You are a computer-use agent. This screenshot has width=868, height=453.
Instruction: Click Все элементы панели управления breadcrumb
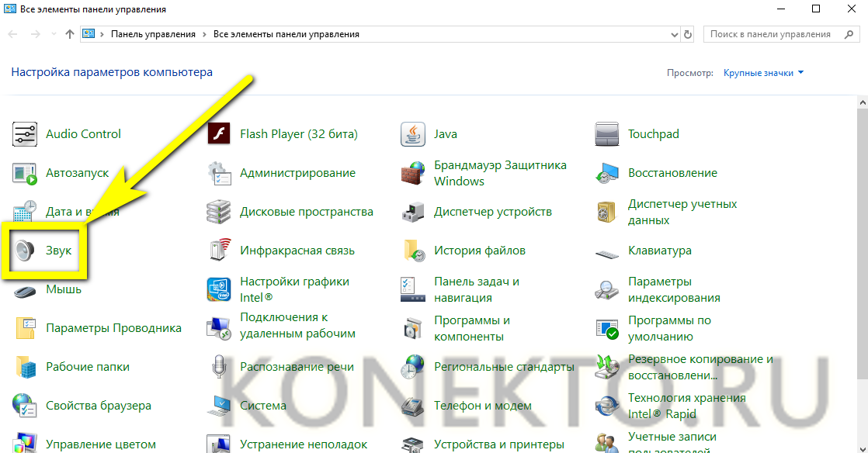286,34
